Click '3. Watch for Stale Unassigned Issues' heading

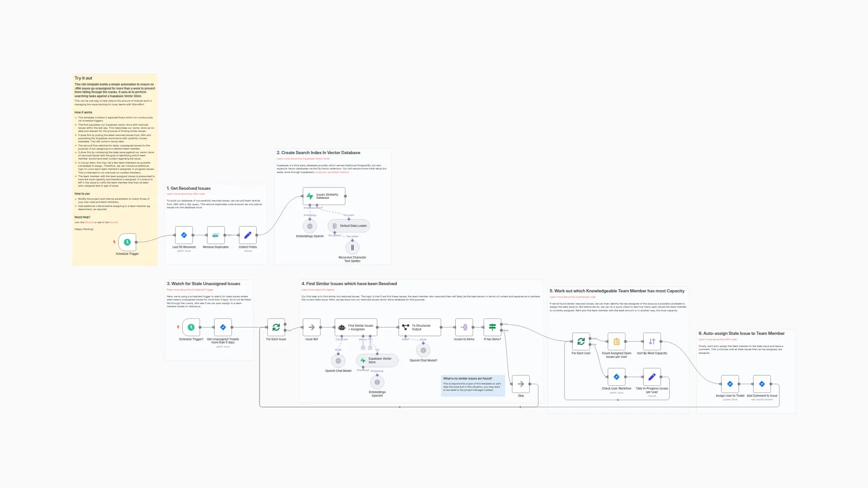203,284
